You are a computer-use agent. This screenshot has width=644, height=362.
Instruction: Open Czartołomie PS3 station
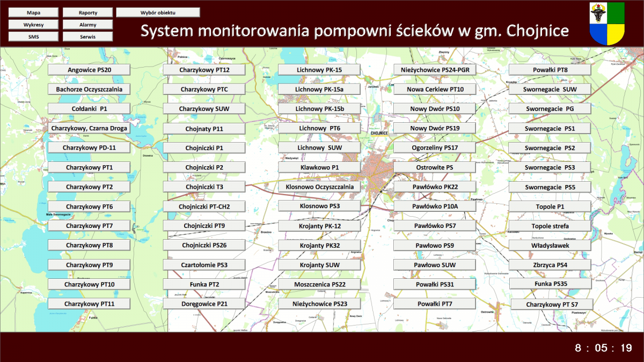click(x=204, y=265)
